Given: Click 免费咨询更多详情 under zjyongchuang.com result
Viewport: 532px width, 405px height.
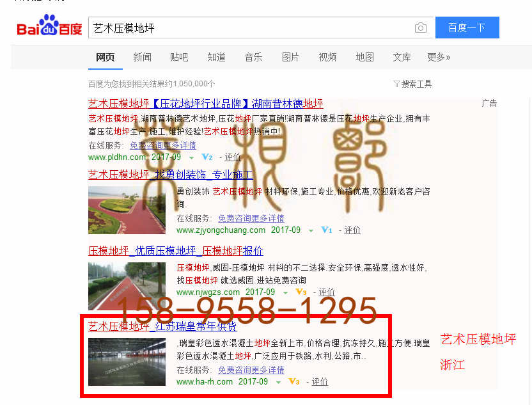Looking at the screenshot, I should pyautogui.click(x=251, y=218).
